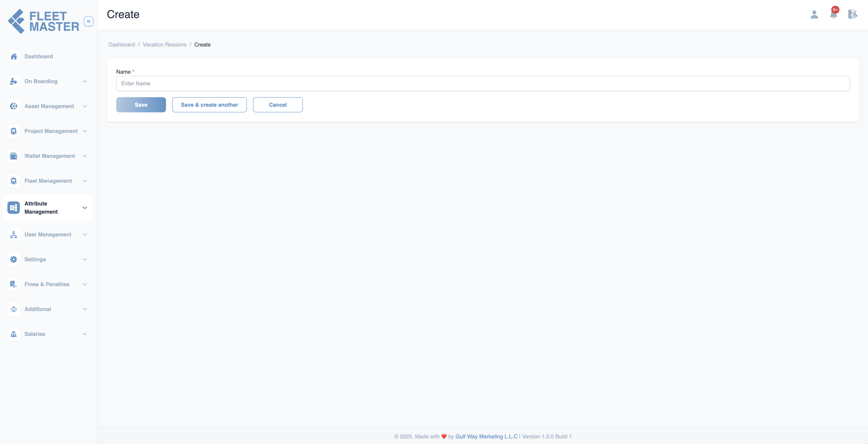Click the Attribute Management icon
Screen dimensions: 868x444
13,208
